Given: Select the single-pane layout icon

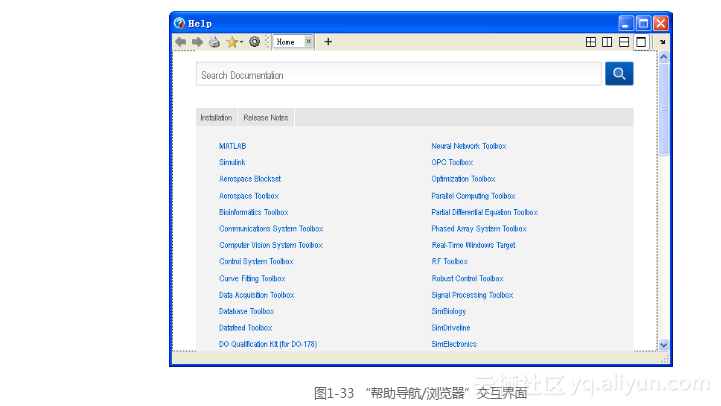Looking at the screenshot, I should (x=641, y=42).
